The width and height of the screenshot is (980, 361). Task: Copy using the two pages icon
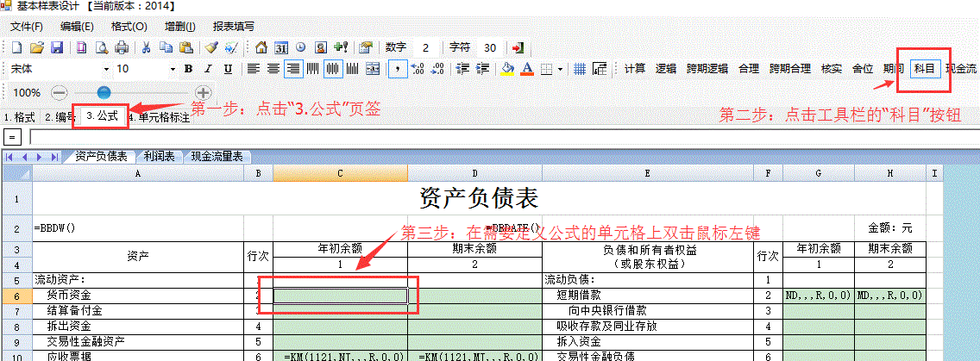166,47
